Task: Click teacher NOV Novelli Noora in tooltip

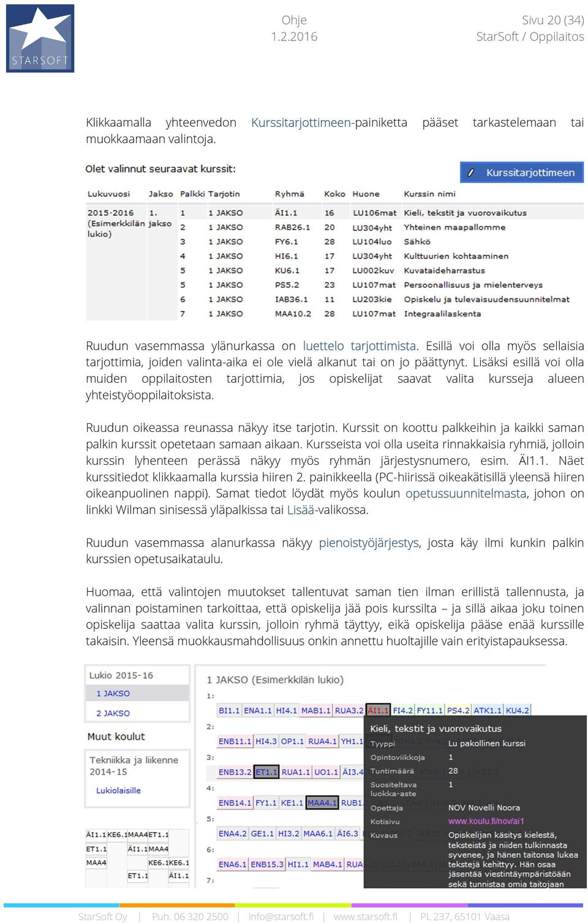Action: tap(484, 808)
